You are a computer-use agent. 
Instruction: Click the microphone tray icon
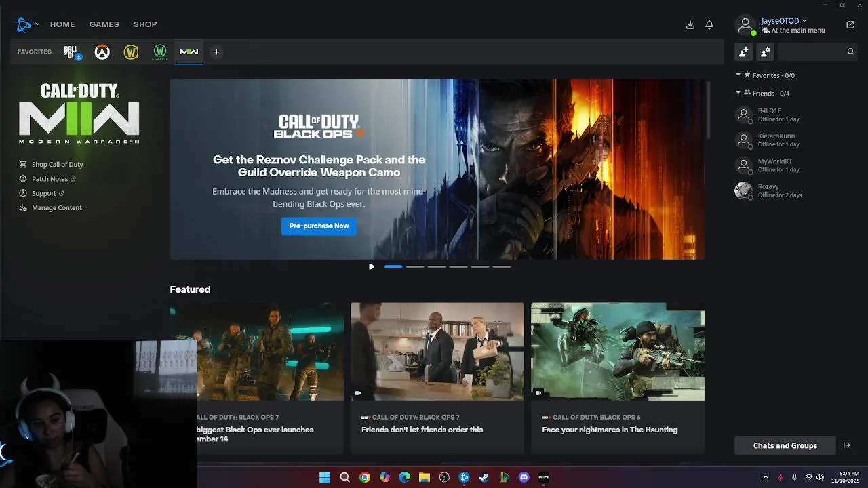(795, 477)
